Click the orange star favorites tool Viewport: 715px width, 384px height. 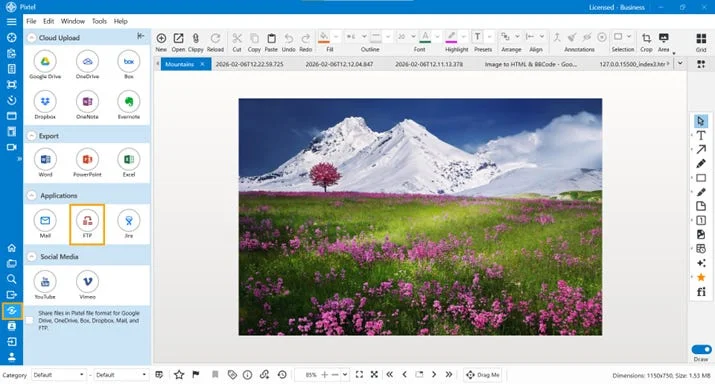pos(701,277)
